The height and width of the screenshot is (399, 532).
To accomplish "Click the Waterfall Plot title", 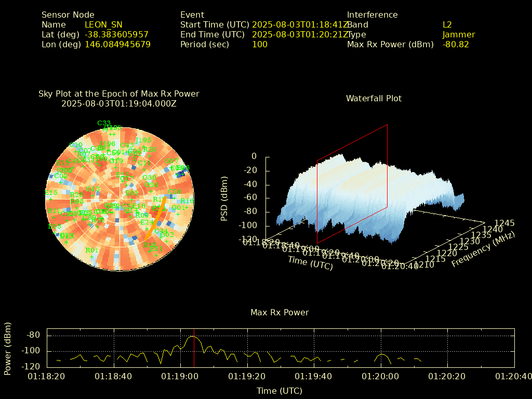I will (x=374, y=98).
